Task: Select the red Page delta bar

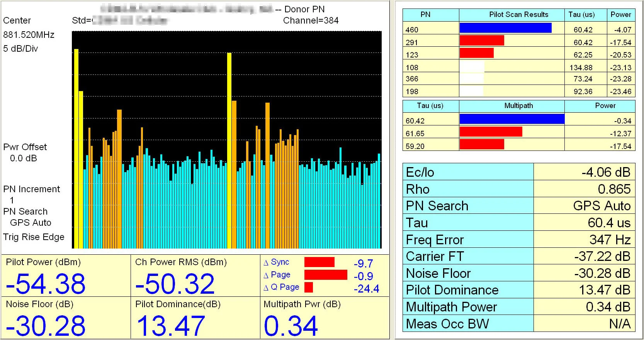Action: (326, 275)
